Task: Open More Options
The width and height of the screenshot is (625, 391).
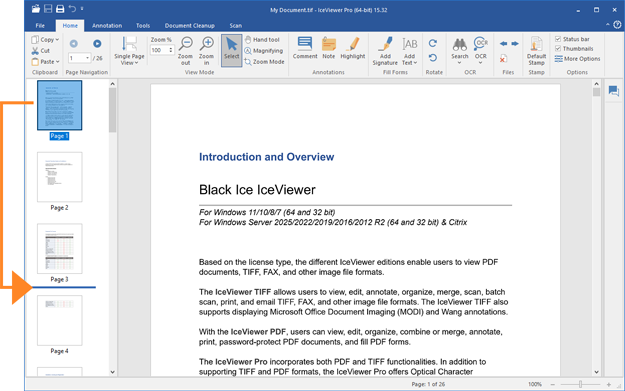Action: point(577,59)
